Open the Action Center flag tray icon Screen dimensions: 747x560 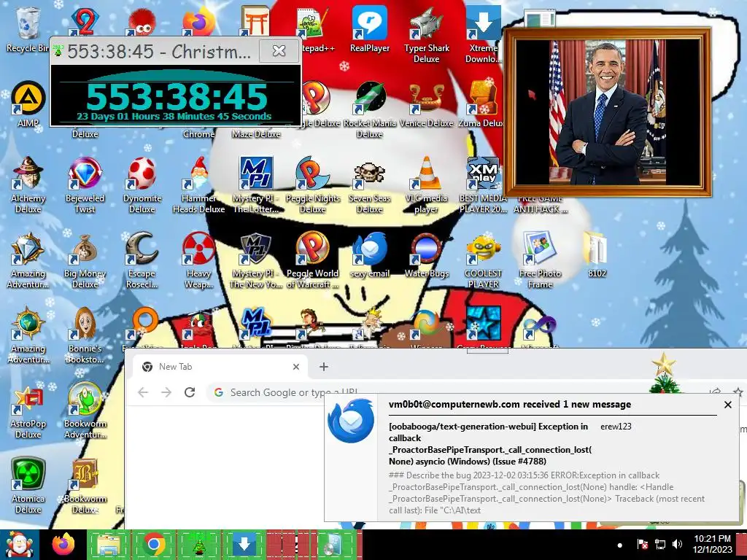coord(642,544)
